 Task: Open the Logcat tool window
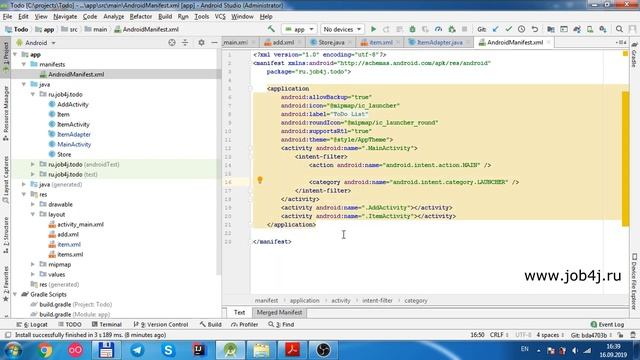(x=32, y=324)
